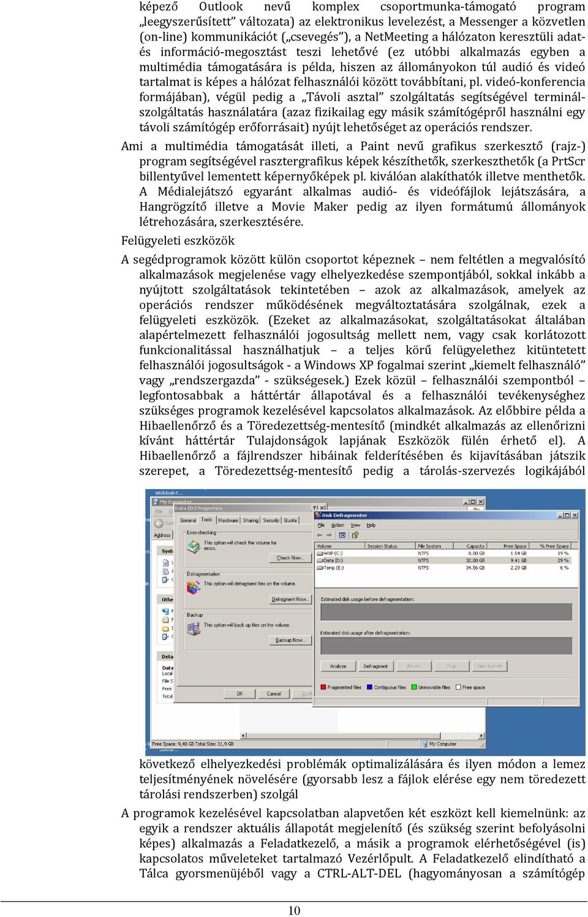Switch to the Sharing tab
588x917 pixels.
point(251,520)
